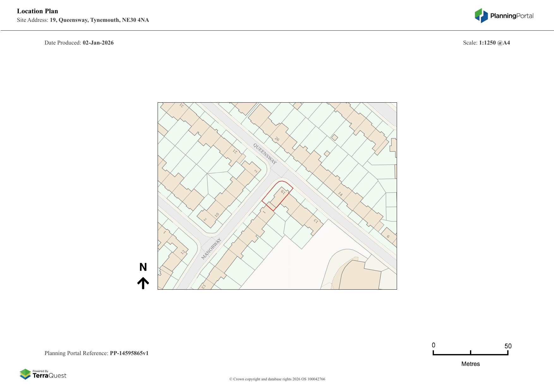Click the scale bar's midpoint tick mark
Screen dimensions: 554x392
(x=470, y=353)
